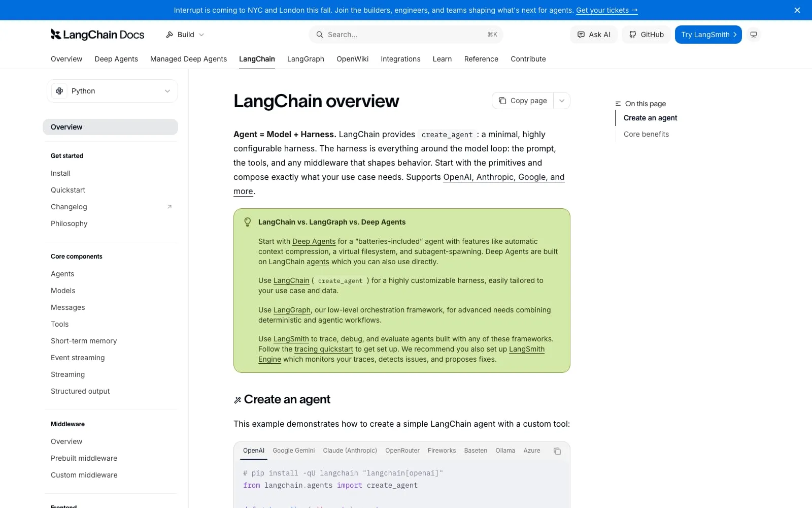
Task: Click the Changelog external link arrow
Action: coord(170,207)
